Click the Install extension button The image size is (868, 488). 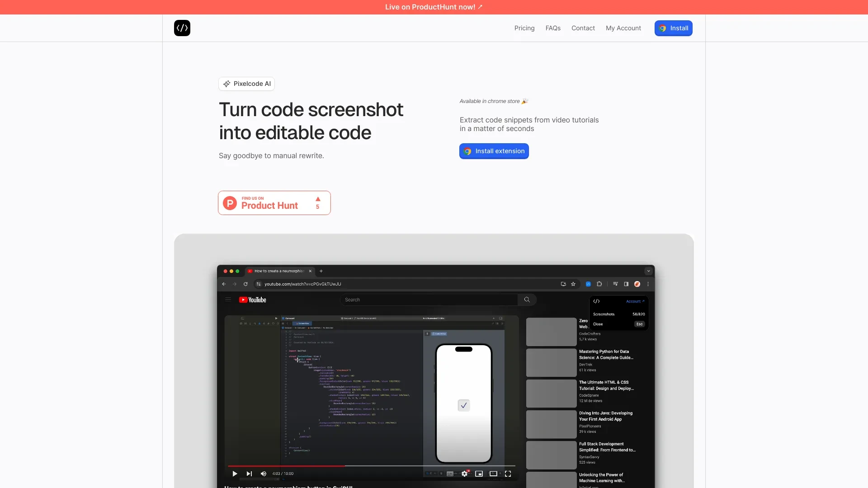[494, 151]
